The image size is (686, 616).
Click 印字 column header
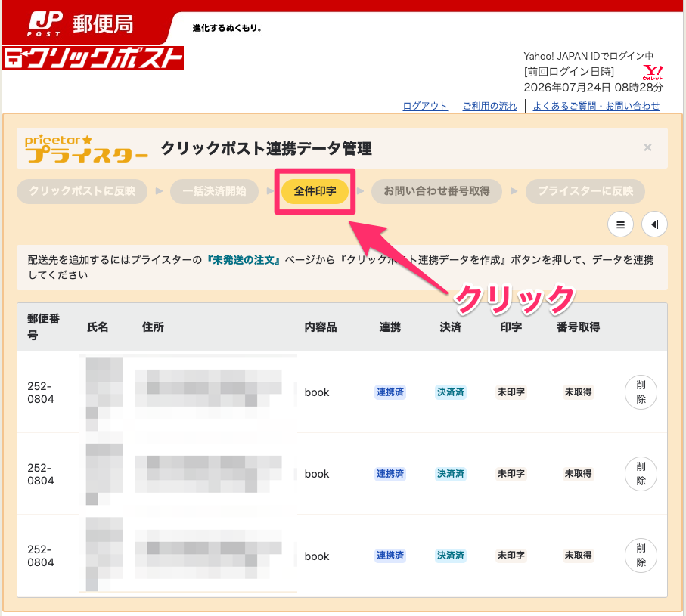[511, 327]
